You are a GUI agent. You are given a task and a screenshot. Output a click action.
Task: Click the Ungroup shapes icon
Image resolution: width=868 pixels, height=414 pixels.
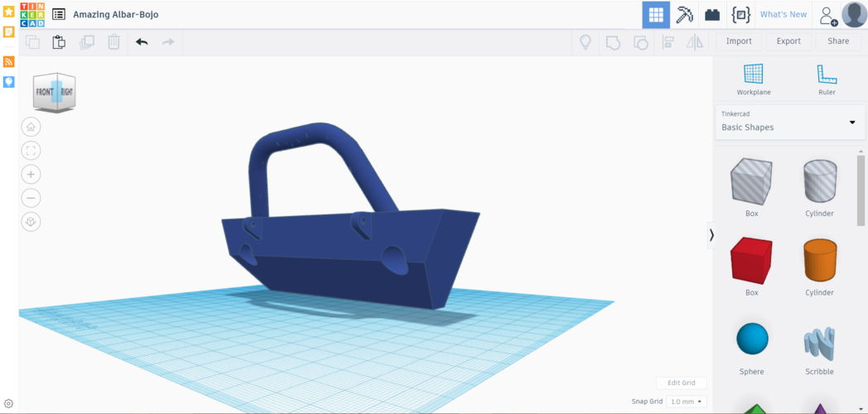pos(640,42)
